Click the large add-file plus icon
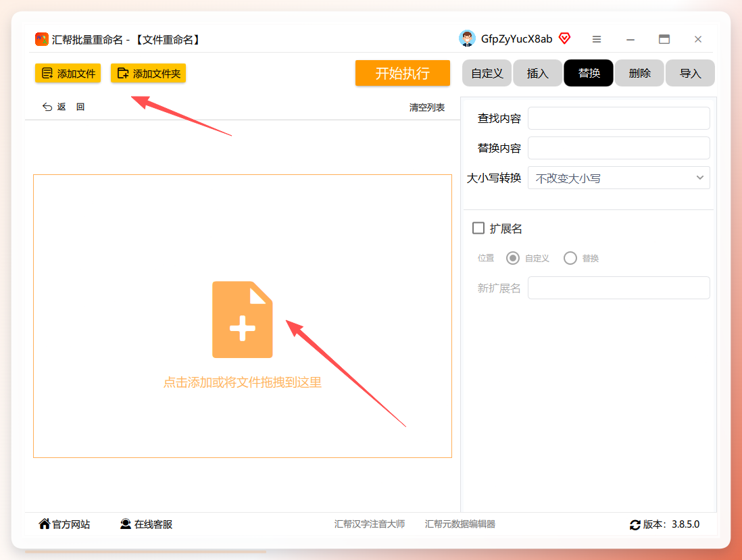Image resolution: width=742 pixels, height=560 pixels. click(243, 320)
